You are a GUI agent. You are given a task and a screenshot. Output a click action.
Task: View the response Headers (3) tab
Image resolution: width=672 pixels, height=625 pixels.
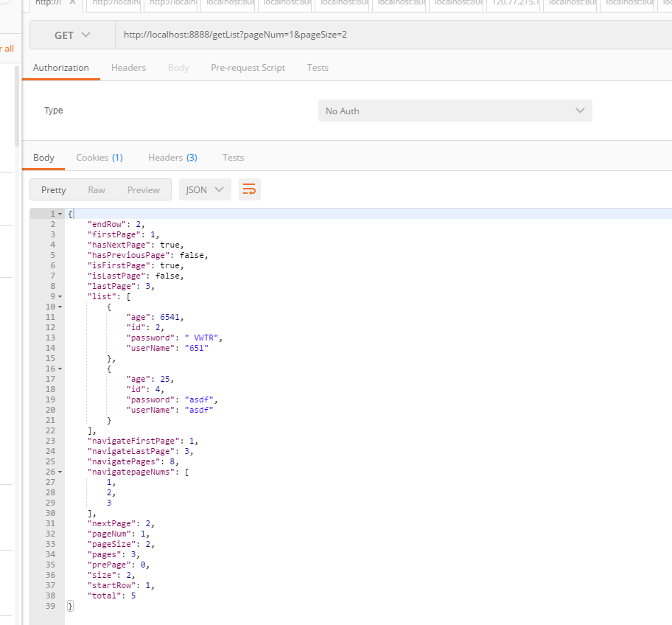tap(172, 158)
